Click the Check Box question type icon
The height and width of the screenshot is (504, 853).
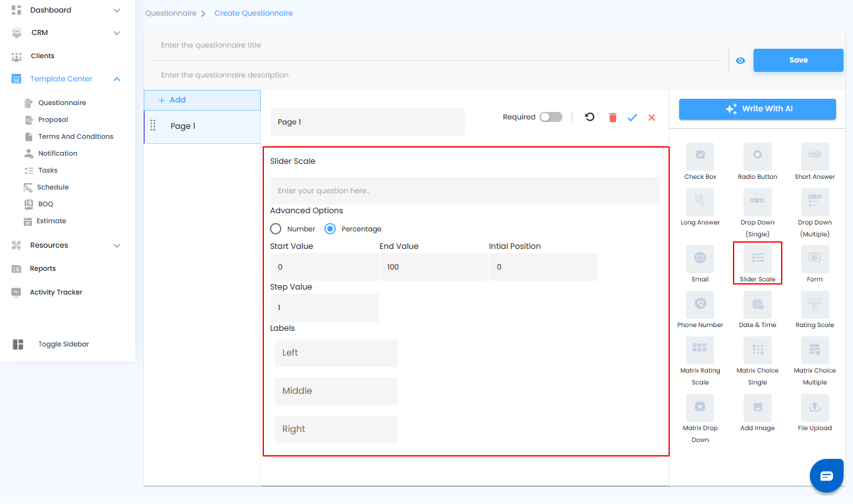[x=700, y=156]
